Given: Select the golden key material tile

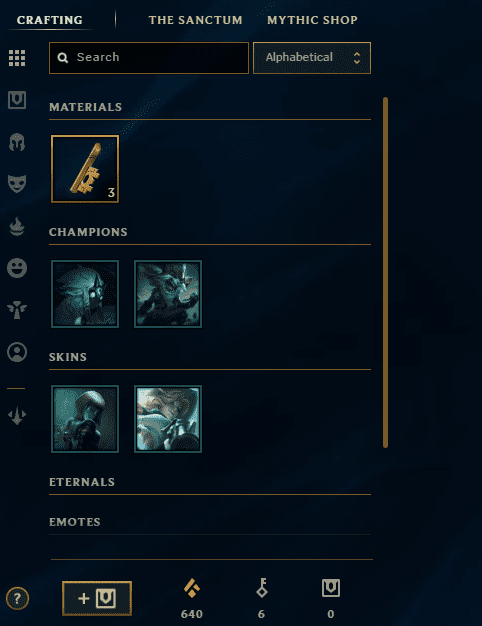Looking at the screenshot, I should point(85,169).
